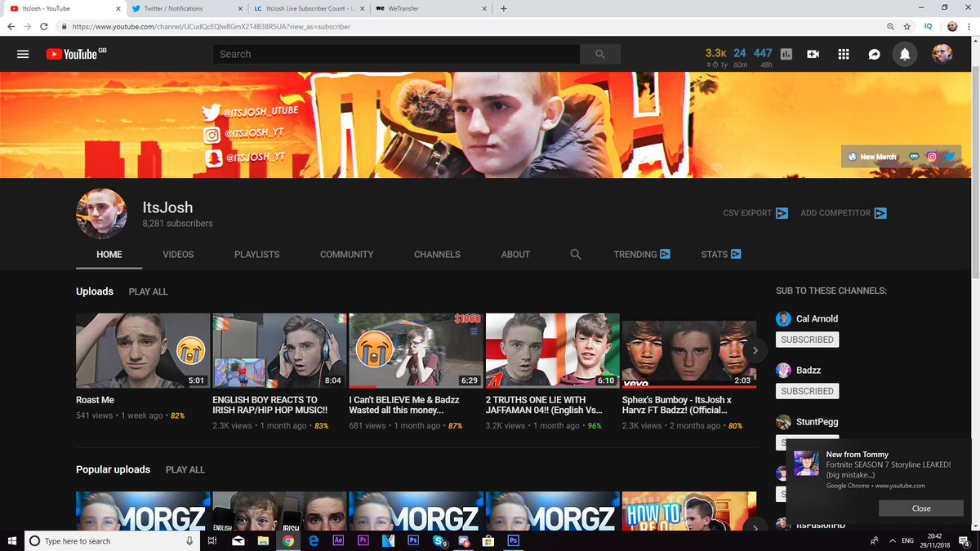Viewport: 980px width, 551px height.
Task: Open Microsoft Edge from the taskbar
Action: pos(313,540)
